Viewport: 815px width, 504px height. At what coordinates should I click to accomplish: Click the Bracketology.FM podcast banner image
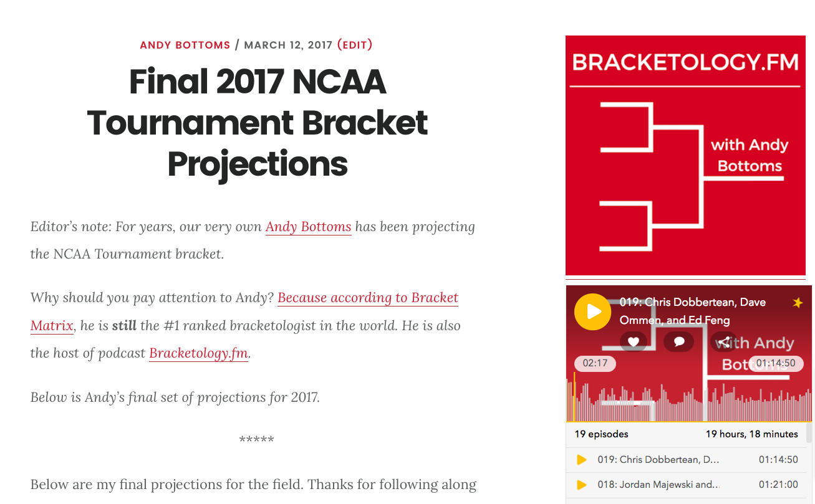tap(685, 155)
